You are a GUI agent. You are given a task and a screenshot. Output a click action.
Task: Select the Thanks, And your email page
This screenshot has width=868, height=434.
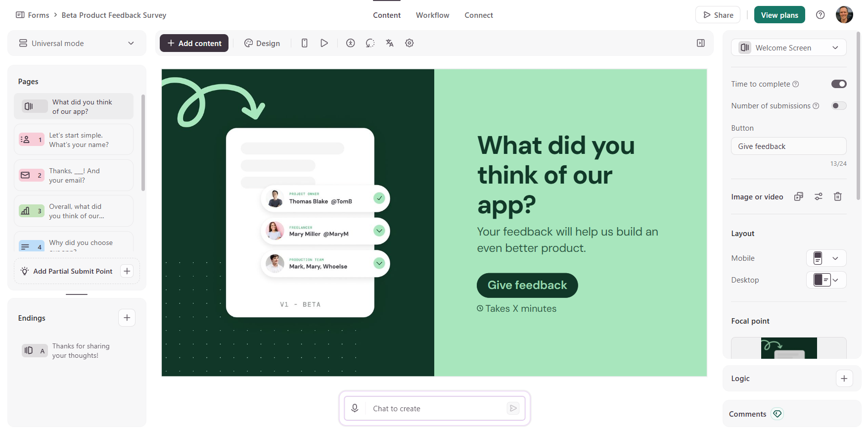click(74, 175)
